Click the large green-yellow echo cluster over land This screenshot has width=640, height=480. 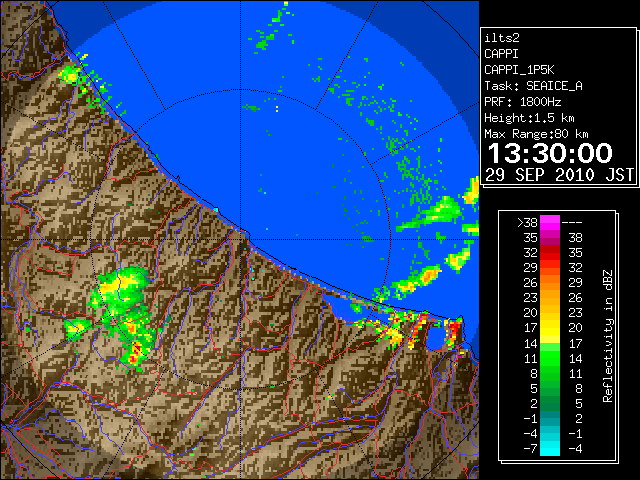pos(120,292)
